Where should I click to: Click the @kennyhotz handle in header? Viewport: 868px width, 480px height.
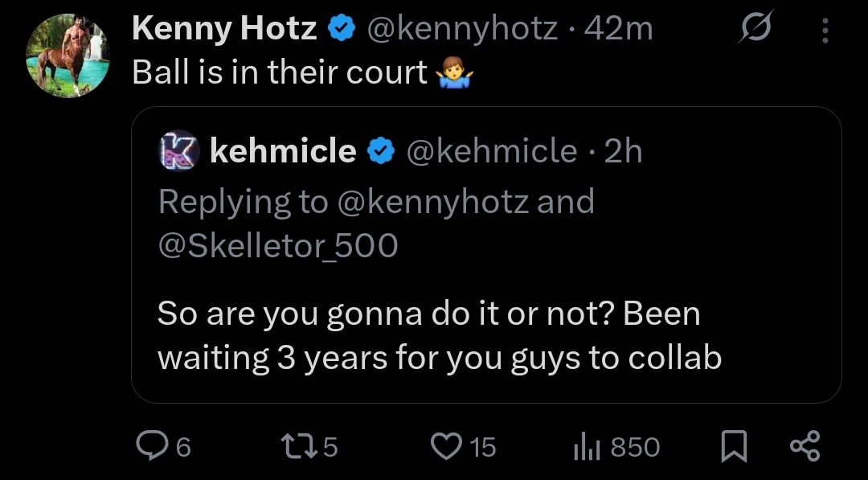coord(462,30)
